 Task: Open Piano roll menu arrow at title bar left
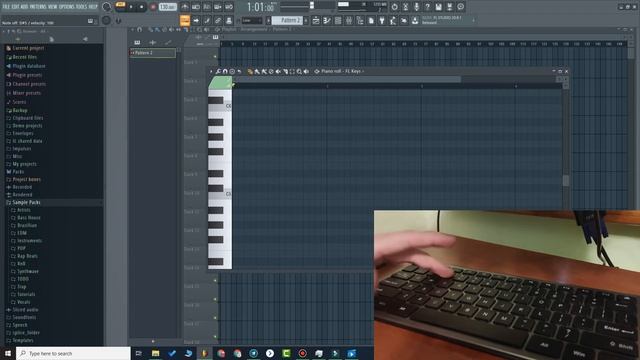[x=211, y=71]
